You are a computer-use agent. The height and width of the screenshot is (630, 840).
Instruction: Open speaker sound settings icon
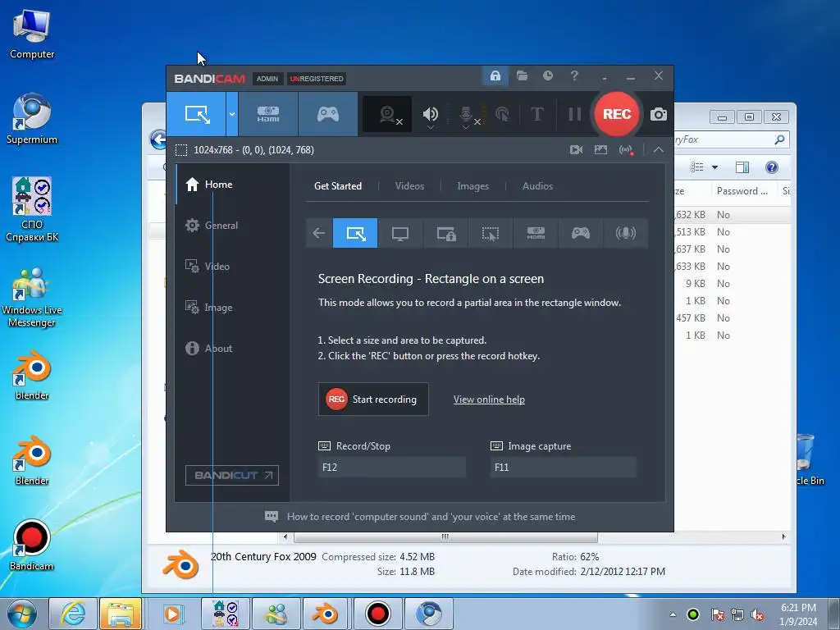[x=430, y=115]
